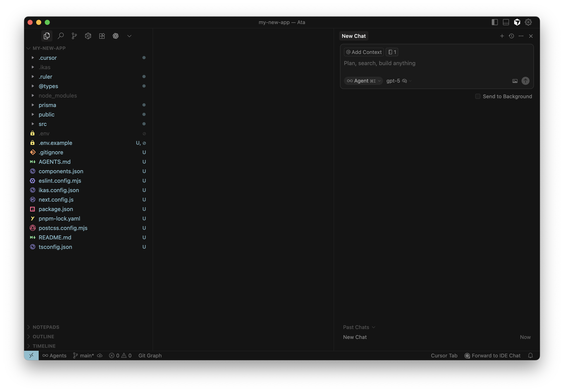The height and width of the screenshot is (392, 564).
Task: Submit the chat with the send arrow
Action: point(526,81)
